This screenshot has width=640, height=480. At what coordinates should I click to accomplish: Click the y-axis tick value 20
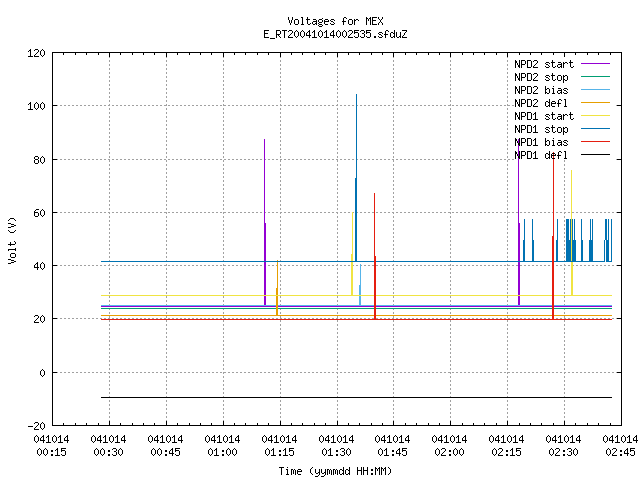click(39, 319)
